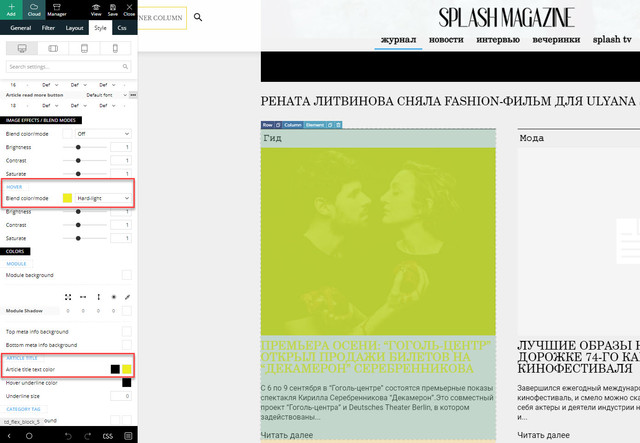This screenshot has height=443, width=640.
Task: Click the Brightness value field showing 1
Action: click(121, 147)
